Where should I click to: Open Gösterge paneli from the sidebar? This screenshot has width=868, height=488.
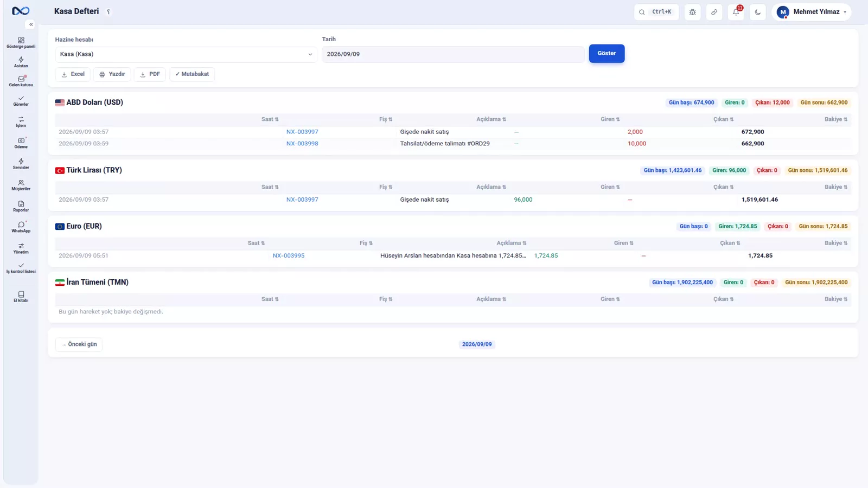click(21, 43)
